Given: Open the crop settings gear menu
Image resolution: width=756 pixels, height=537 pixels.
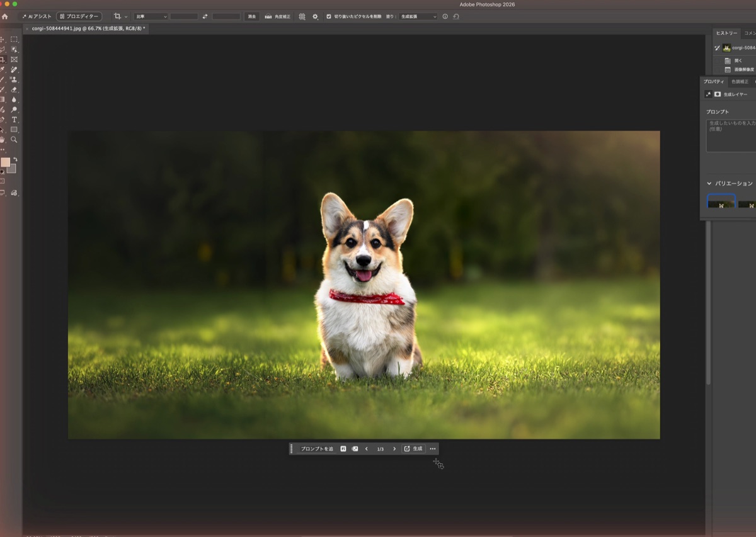Looking at the screenshot, I should [x=316, y=16].
